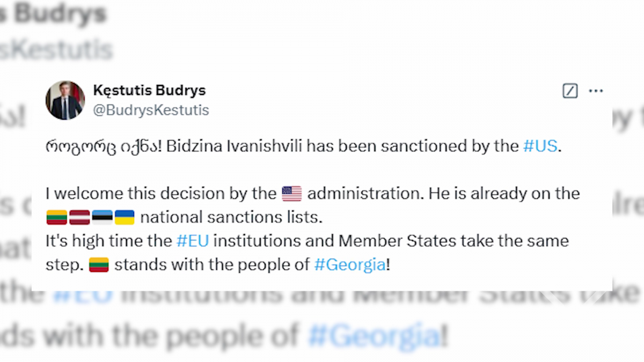
Task: Click the US flag emoji before "administration"
Action: 292,194
